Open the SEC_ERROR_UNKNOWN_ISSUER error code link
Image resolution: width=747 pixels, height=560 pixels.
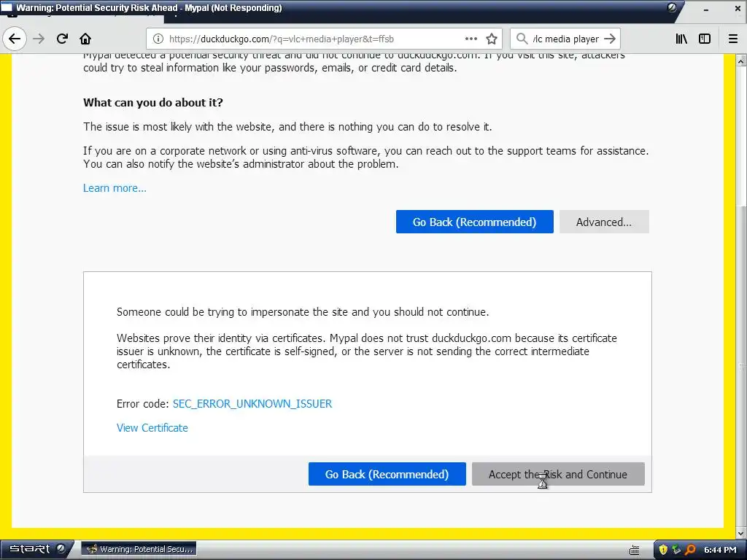(x=252, y=404)
